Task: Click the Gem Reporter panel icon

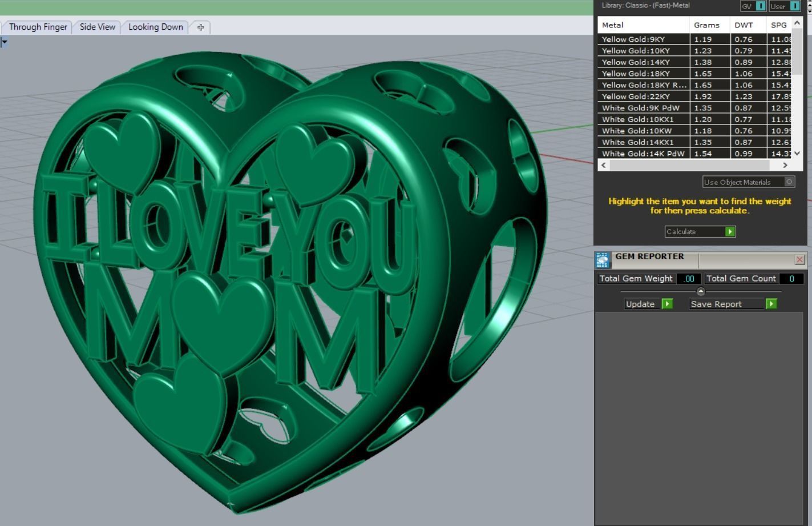Action: click(x=602, y=259)
